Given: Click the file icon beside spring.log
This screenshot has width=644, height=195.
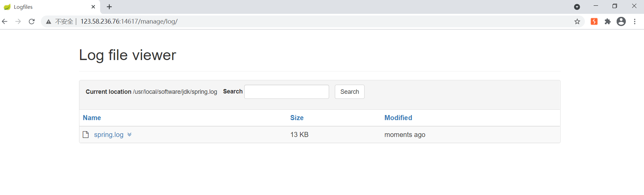Looking at the screenshot, I should [x=86, y=135].
